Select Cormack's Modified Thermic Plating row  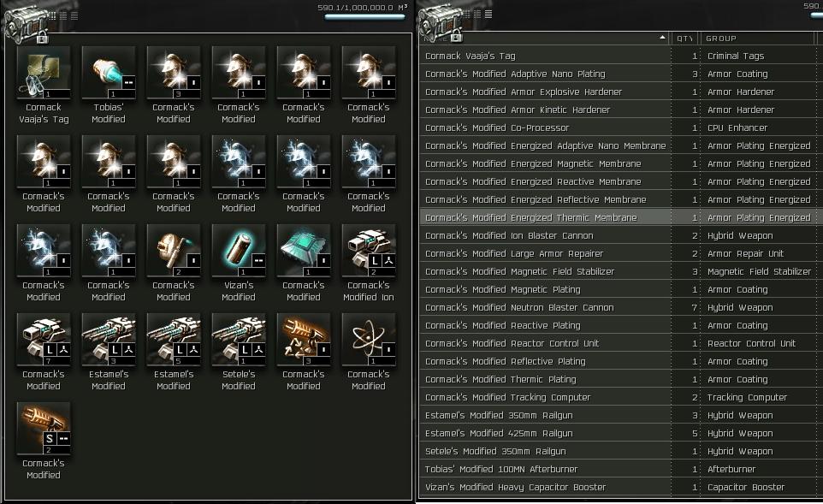pyautogui.click(x=621, y=379)
